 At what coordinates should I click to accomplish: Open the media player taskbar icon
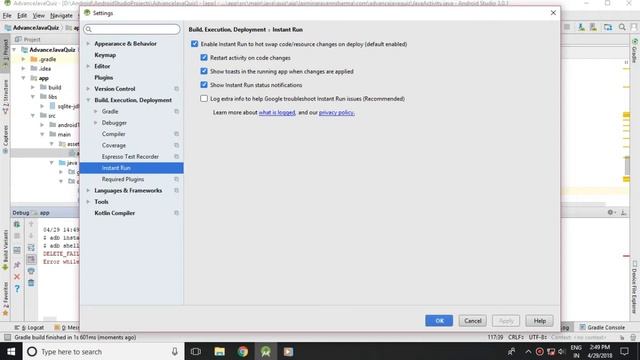point(289,351)
